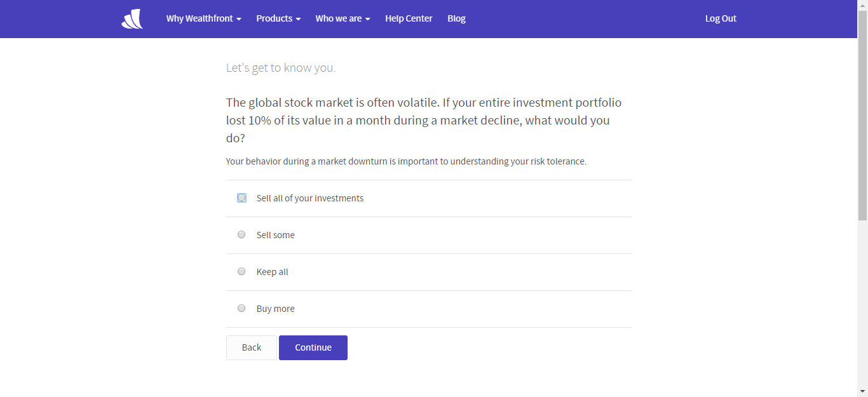The height and width of the screenshot is (397, 868).
Task: Go to the Blog page
Action: tap(456, 19)
